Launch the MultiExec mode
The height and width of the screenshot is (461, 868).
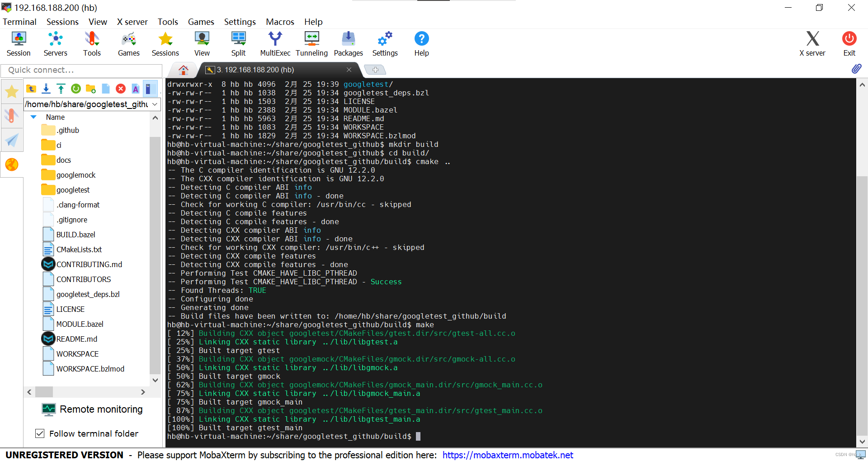pyautogui.click(x=275, y=43)
